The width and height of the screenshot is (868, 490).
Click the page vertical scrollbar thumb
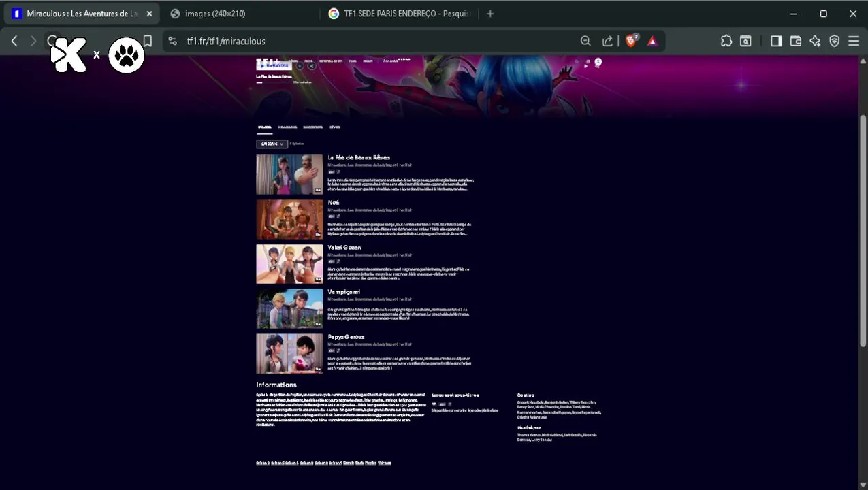[863, 231]
